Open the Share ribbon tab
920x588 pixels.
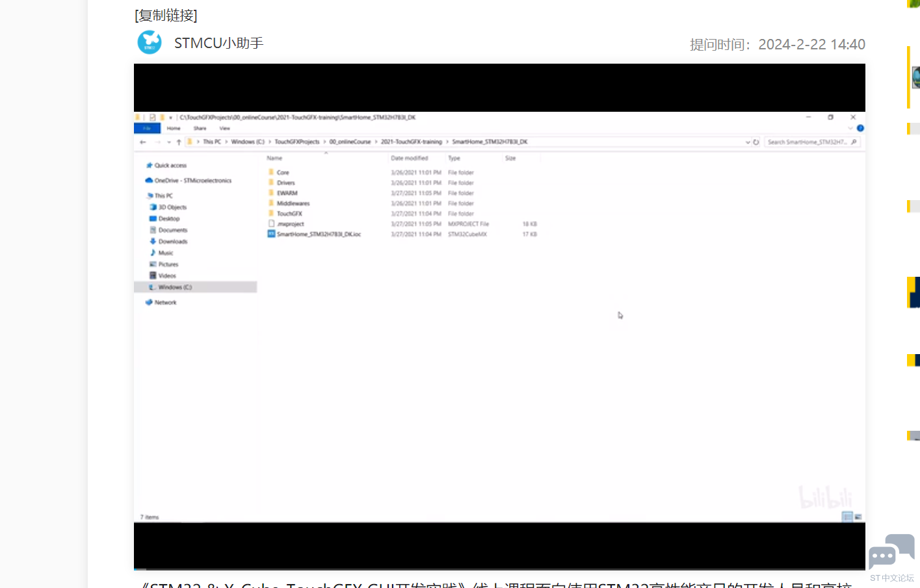(200, 129)
